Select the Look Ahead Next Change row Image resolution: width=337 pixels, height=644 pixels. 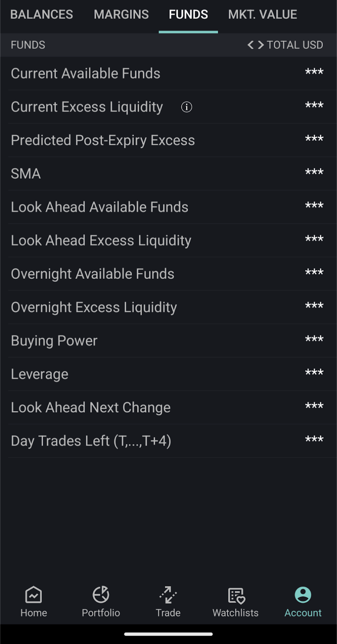(x=91, y=408)
